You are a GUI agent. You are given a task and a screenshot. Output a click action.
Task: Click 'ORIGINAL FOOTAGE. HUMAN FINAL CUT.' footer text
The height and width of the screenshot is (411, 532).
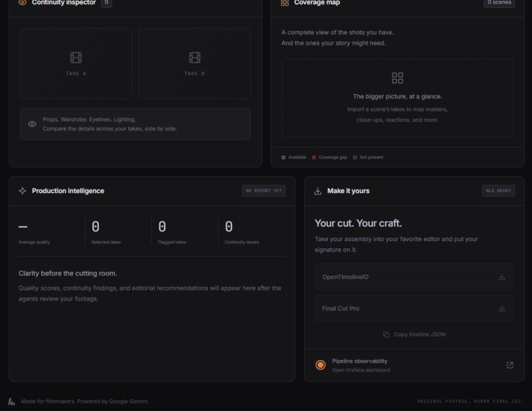pos(470,402)
